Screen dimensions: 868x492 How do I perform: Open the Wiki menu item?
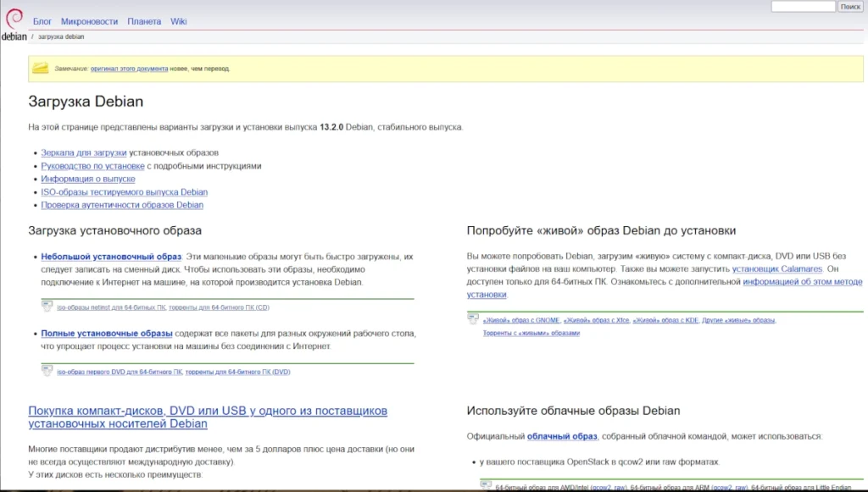pyautogui.click(x=178, y=21)
